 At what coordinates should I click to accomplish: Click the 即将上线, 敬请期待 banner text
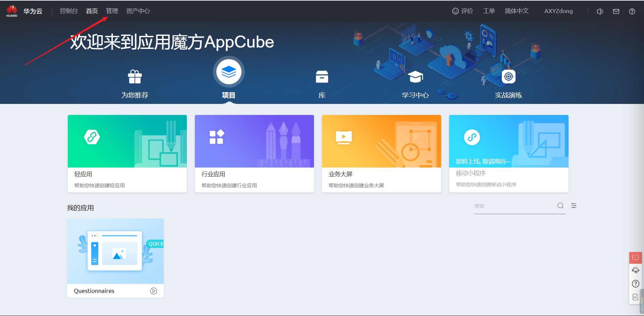(483, 162)
